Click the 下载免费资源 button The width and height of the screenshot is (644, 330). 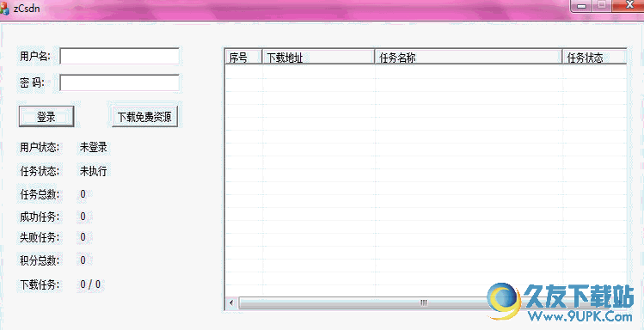(x=144, y=117)
